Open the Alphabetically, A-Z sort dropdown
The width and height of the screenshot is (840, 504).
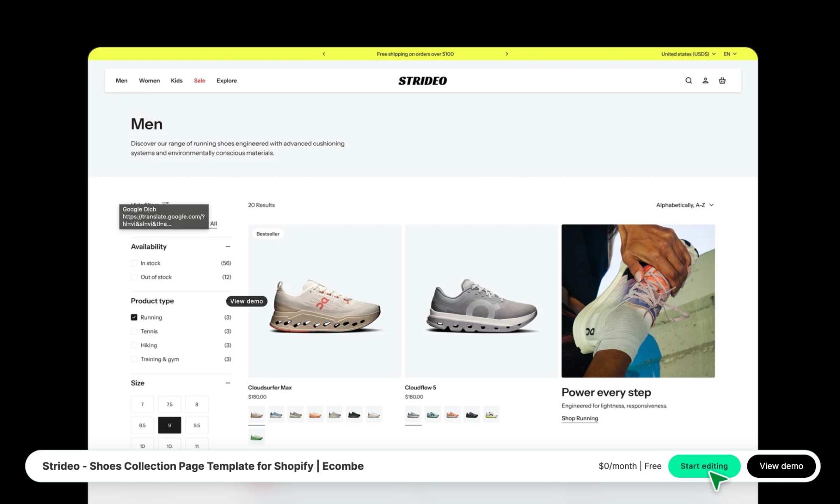point(685,205)
